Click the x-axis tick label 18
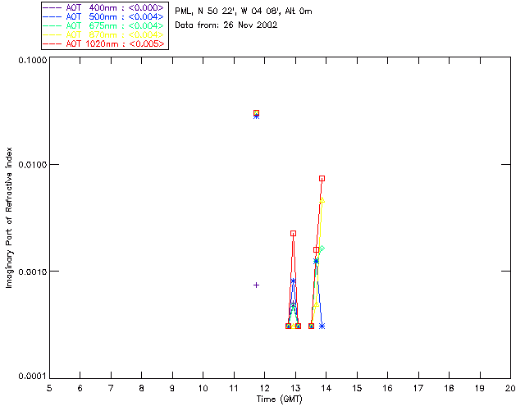525x420 pixels. click(449, 388)
